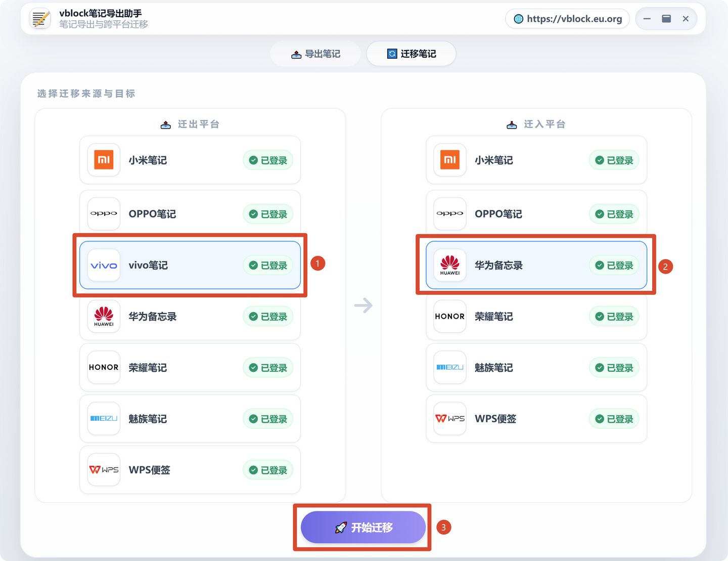Screen dimensions: 728x561
Task: Select 荣耀笔记 as the 迁入平台 target
Action: pos(536,316)
